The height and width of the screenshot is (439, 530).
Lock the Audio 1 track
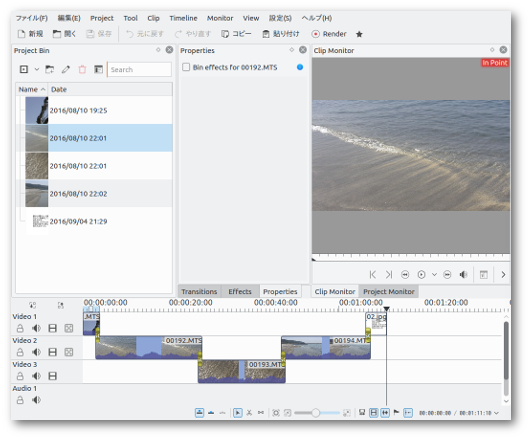tap(20, 400)
